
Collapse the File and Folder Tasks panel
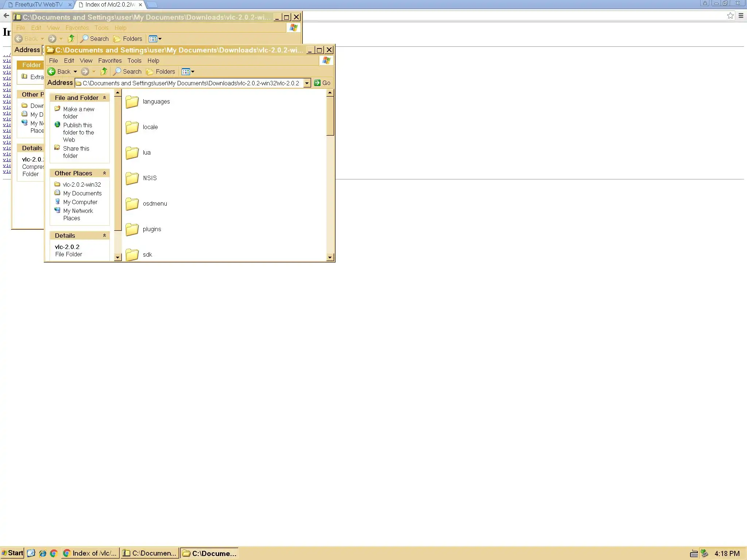(x=104, y=98)
